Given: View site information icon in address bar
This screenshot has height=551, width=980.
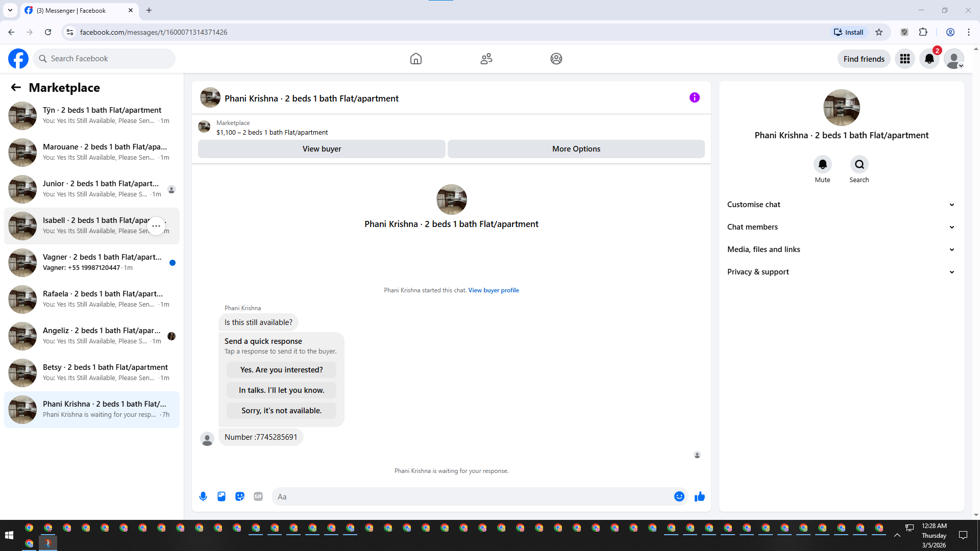Looking at the screenshot, I should 70,32.
